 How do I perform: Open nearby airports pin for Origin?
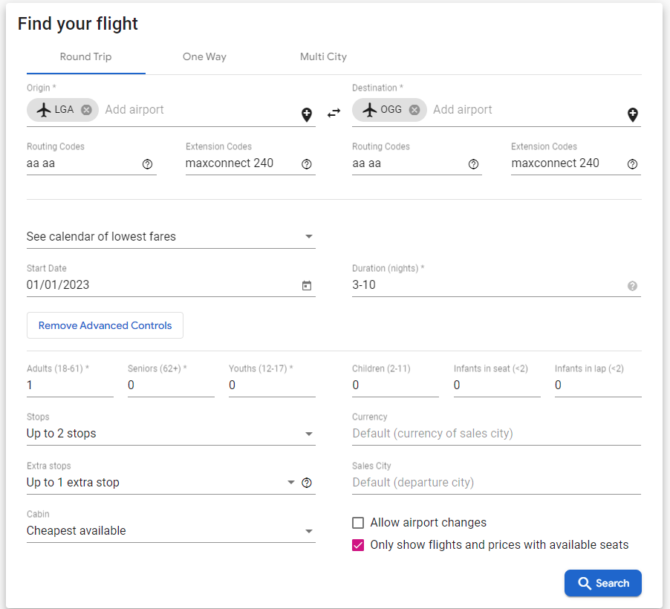point(307,115)
